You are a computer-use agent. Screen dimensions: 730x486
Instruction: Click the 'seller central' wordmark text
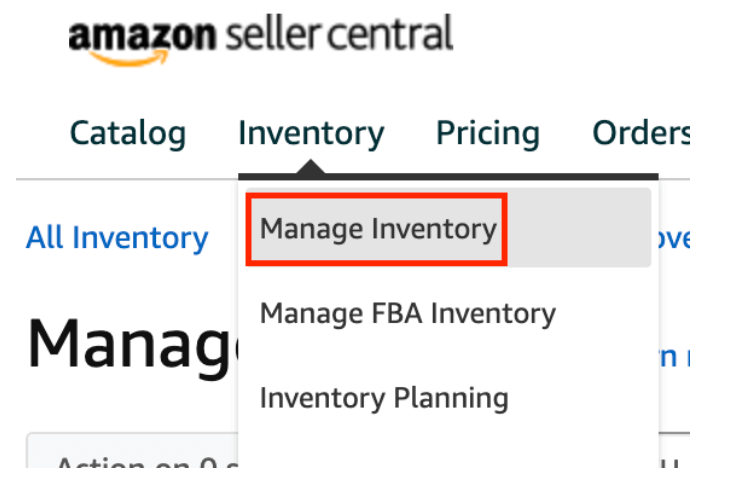[x=339, y=34]
